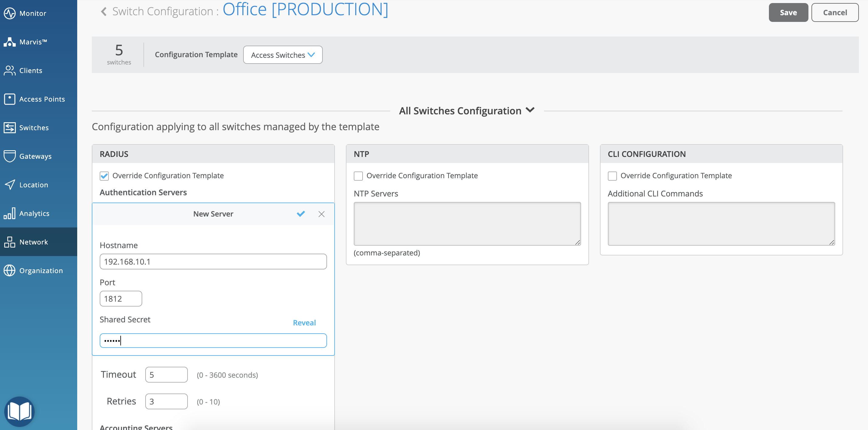Open Marvis from the sidebar icon

click(x=9, y=42)
